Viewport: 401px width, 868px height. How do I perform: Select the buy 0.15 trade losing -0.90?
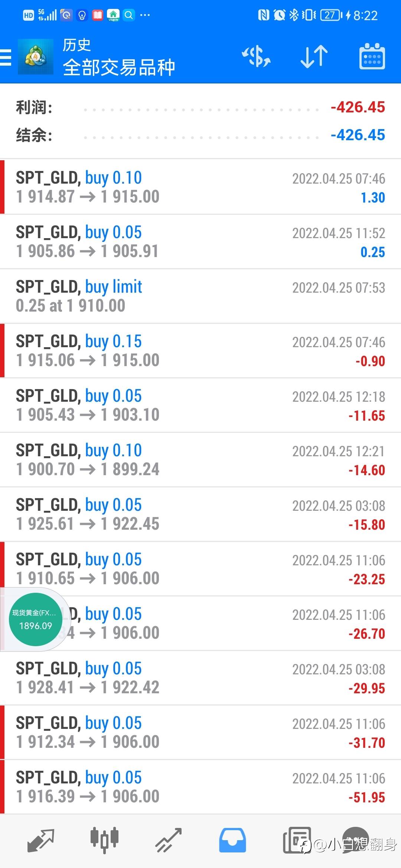tap(200, 351)
